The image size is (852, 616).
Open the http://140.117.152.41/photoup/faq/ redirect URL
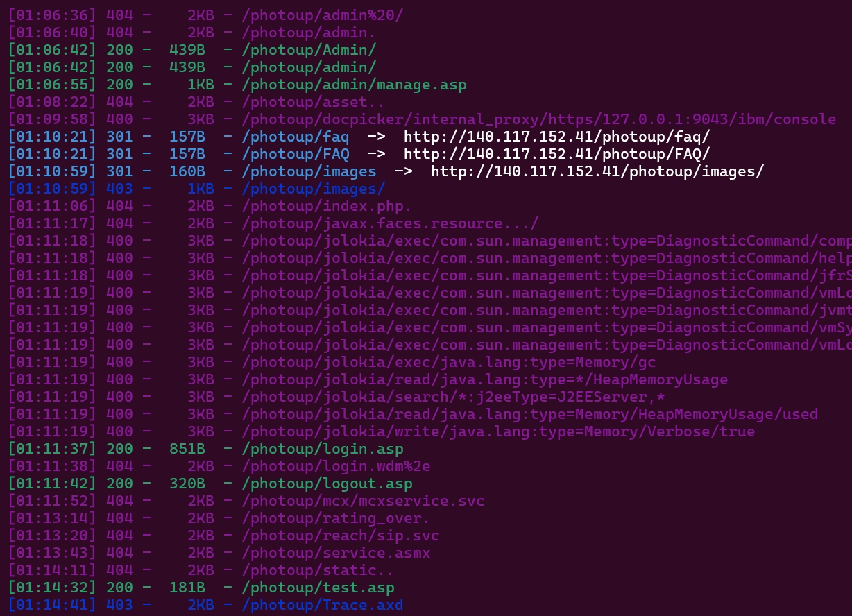pyautogui.click(x=557, y=137)
